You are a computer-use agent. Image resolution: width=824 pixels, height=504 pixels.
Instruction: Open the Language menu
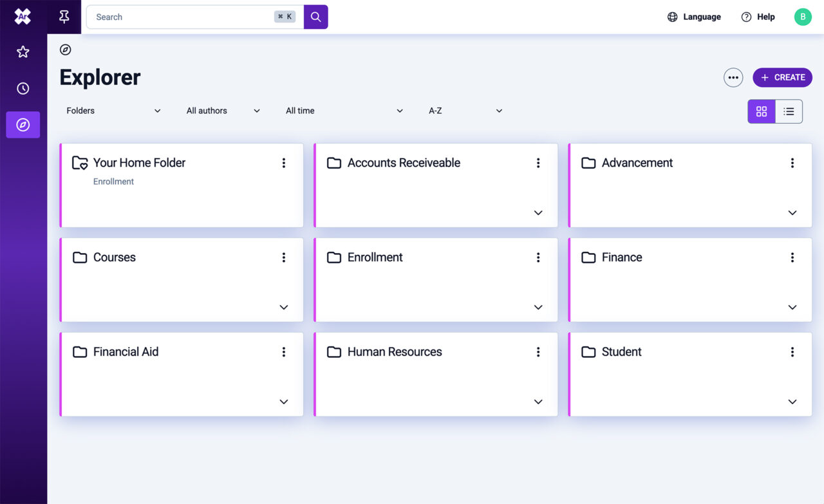[694, 17]
